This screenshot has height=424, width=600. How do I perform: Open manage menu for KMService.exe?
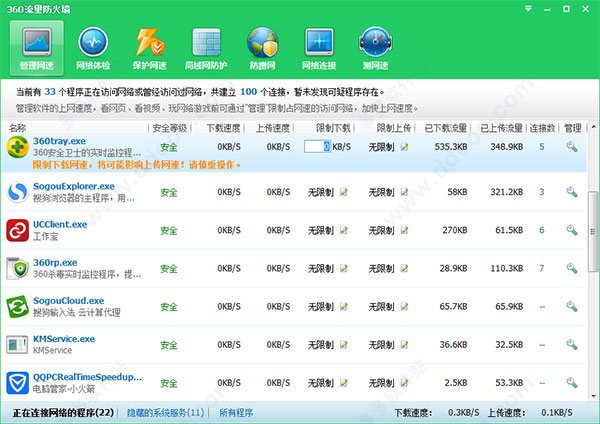[572, 344]
